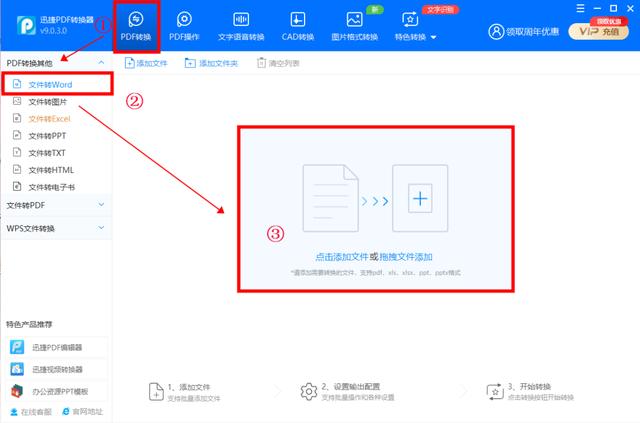The width and height of the screenshot is (640, 423).
Task: Click the step 2 设置输出配置 gear icon
Action: click(x=309, y=392)
